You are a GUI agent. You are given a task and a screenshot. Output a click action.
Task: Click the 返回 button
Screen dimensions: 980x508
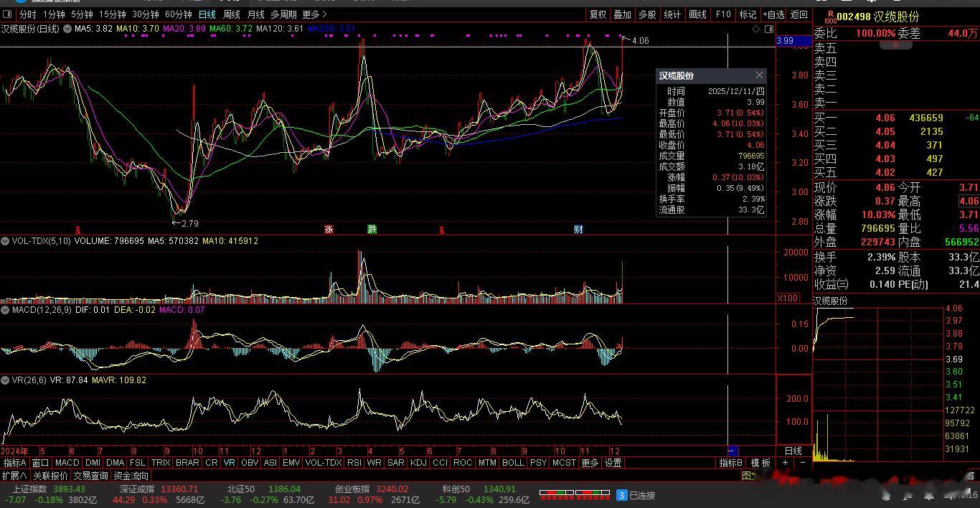(798, 14)
